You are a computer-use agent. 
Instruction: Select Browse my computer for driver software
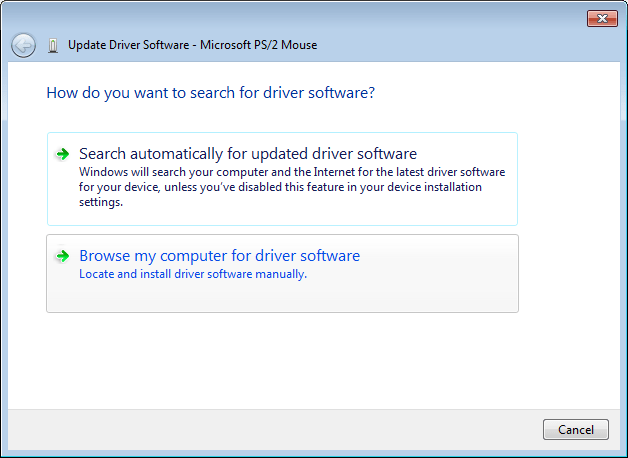tap(219, 256)
